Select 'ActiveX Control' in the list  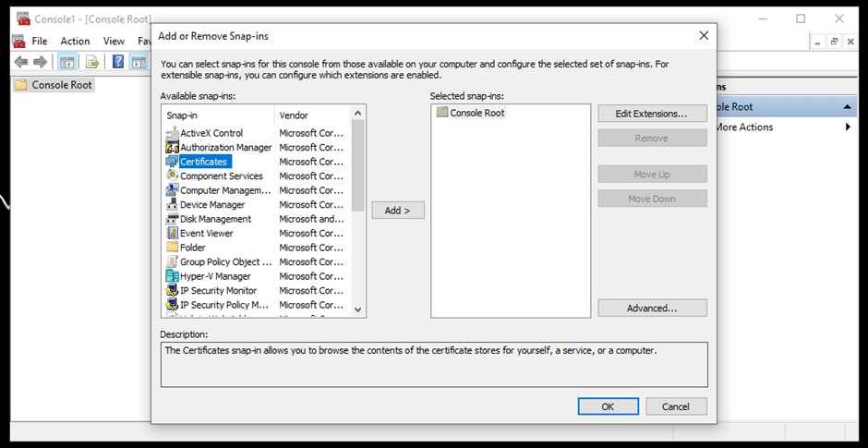[211, 133]
